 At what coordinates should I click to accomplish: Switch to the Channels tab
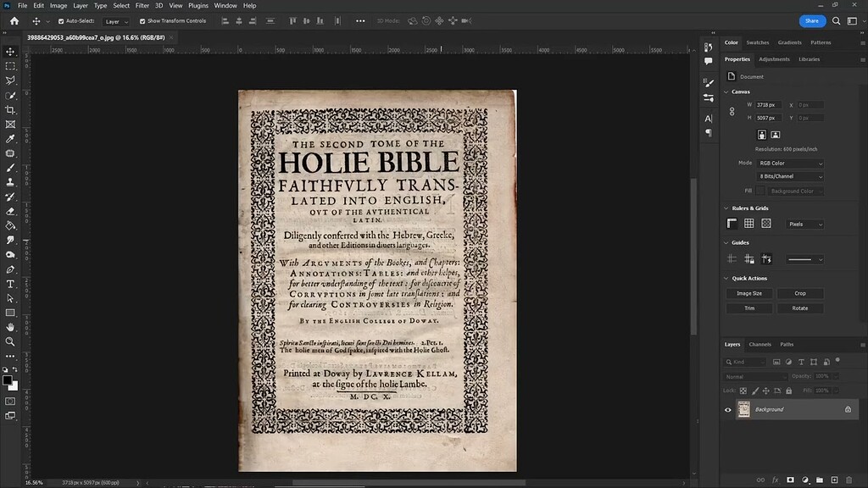(x=759, y=344)
